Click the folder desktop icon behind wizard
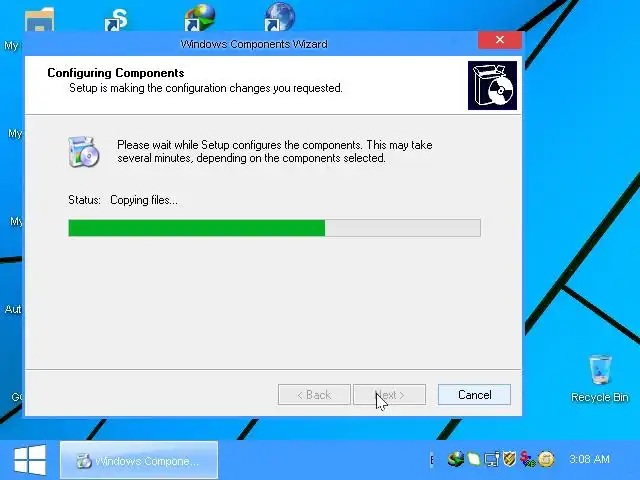 point(40,20)
